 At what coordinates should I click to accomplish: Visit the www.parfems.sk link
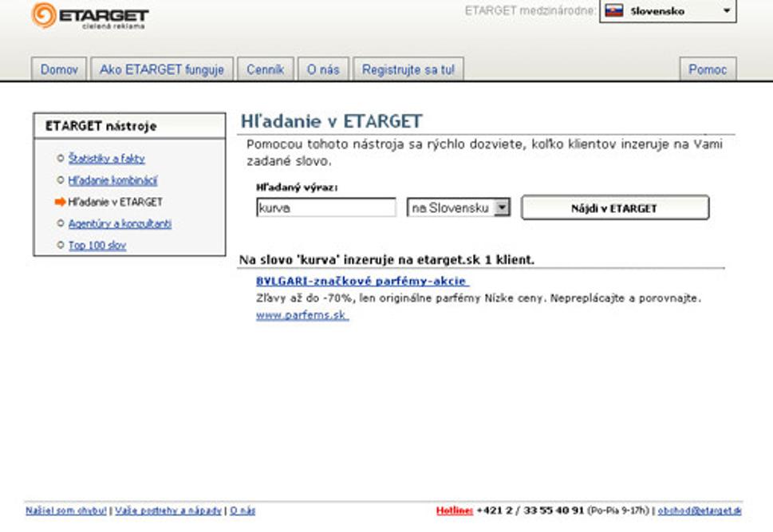pos(302,314)
